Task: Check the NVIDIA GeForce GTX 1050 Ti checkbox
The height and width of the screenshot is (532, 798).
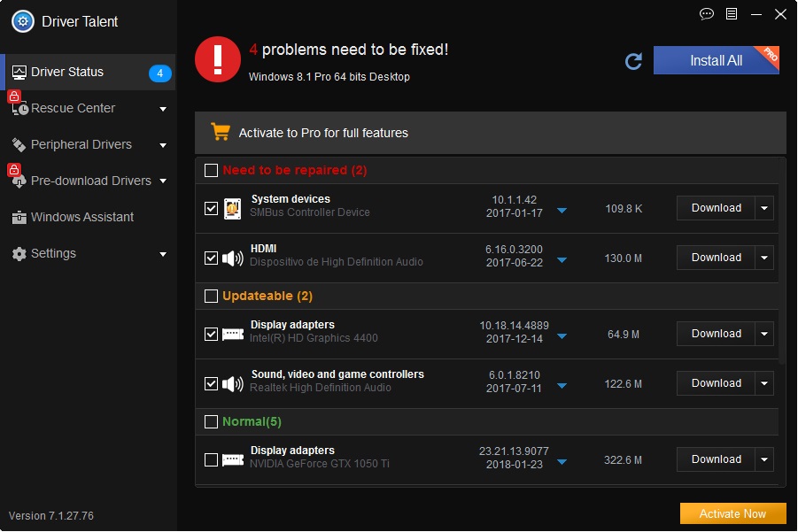Action: tap(211, 460)
